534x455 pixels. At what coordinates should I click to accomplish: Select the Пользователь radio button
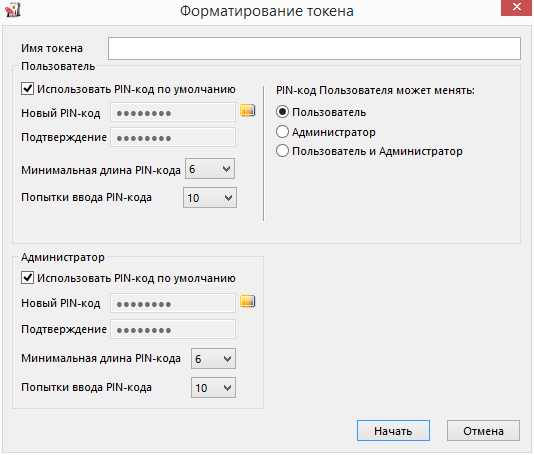coord(282,112)
